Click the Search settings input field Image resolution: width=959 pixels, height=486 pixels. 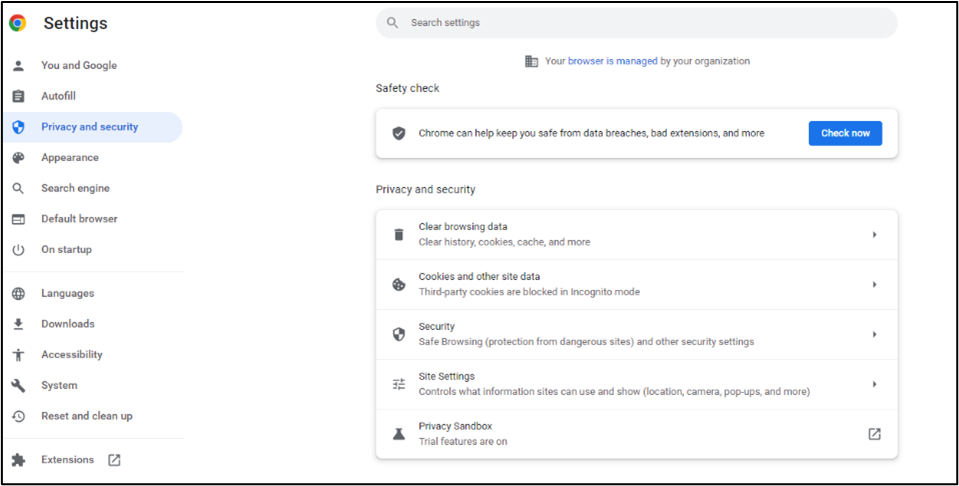point(640,23)
